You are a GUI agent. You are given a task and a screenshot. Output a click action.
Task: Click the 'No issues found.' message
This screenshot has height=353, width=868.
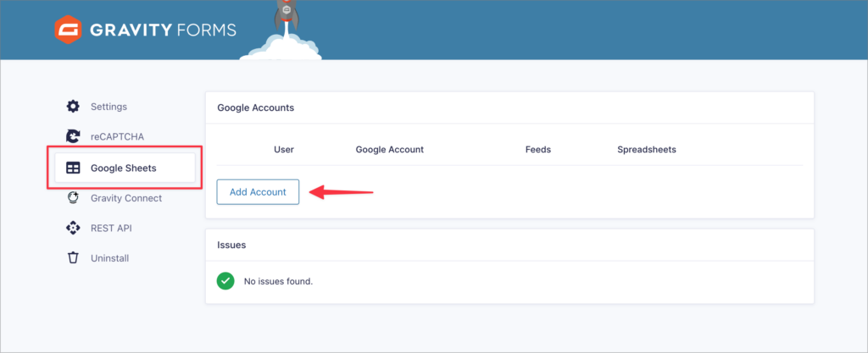coord(278,281)
